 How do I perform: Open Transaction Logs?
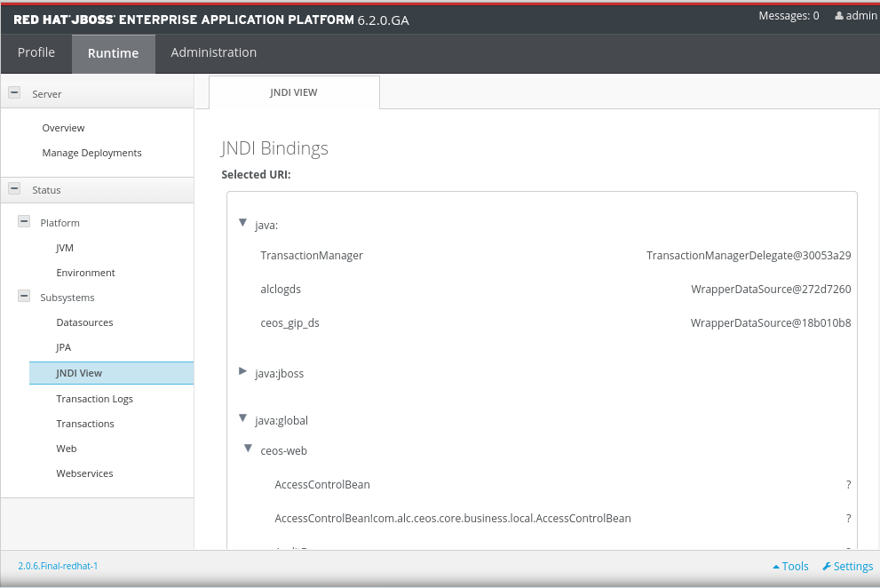point(94,399)
